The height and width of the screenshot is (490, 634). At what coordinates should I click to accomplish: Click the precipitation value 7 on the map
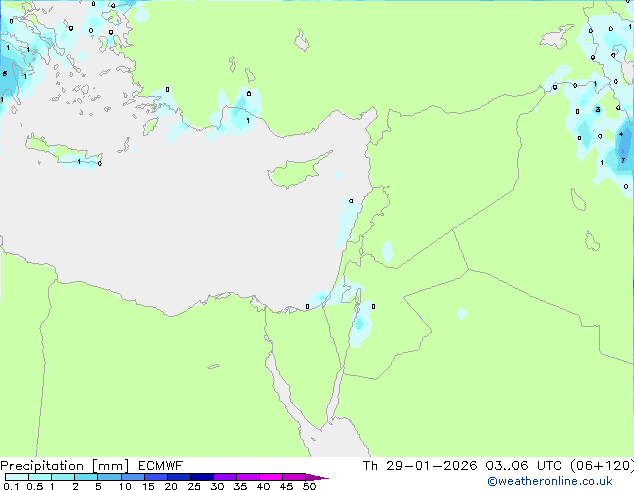[x=623, y=161]
